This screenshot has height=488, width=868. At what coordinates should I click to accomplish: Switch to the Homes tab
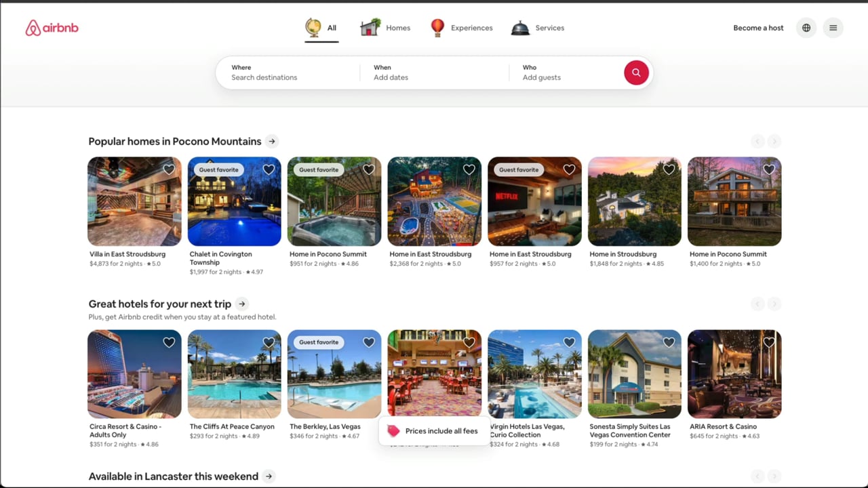(x=385, y=28)
